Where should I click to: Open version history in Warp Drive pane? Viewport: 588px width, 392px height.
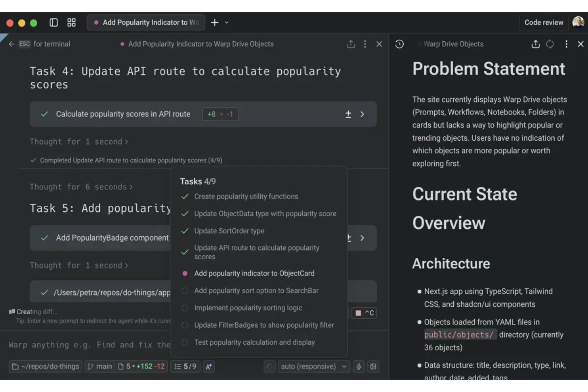(x=400, y=44)
